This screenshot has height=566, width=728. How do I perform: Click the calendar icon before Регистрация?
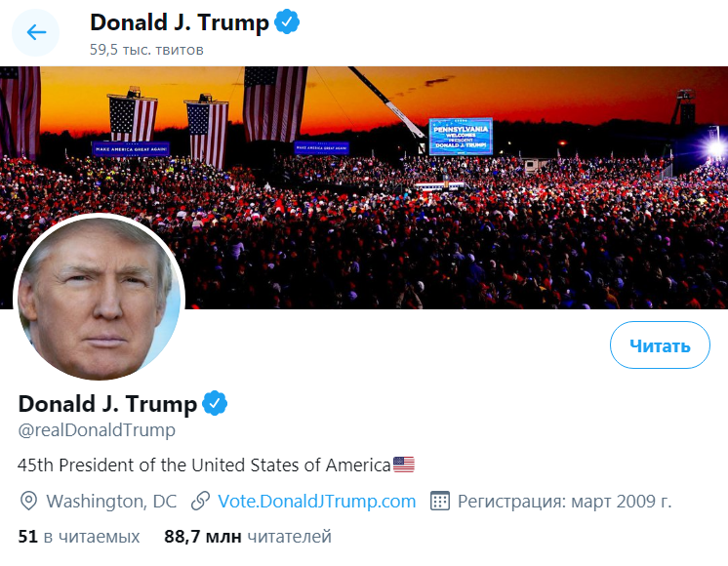click(x=440, y=502)
